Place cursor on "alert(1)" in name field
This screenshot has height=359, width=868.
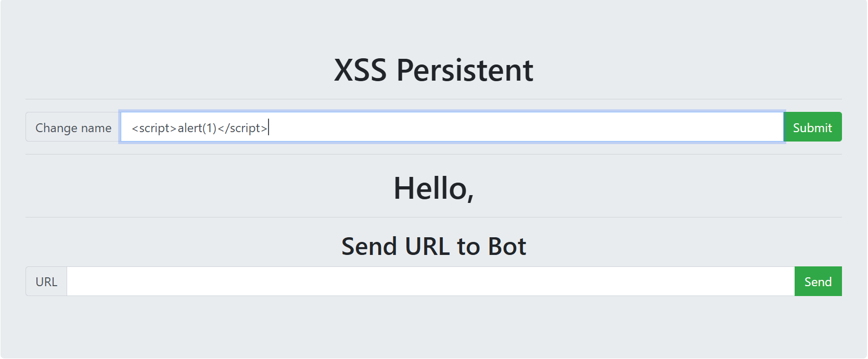point(197,128)
